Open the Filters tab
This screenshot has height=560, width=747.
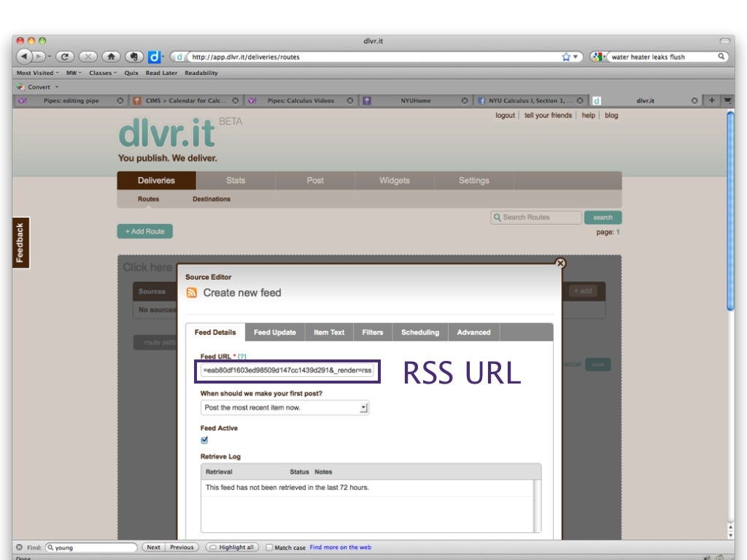pos(373,332)
